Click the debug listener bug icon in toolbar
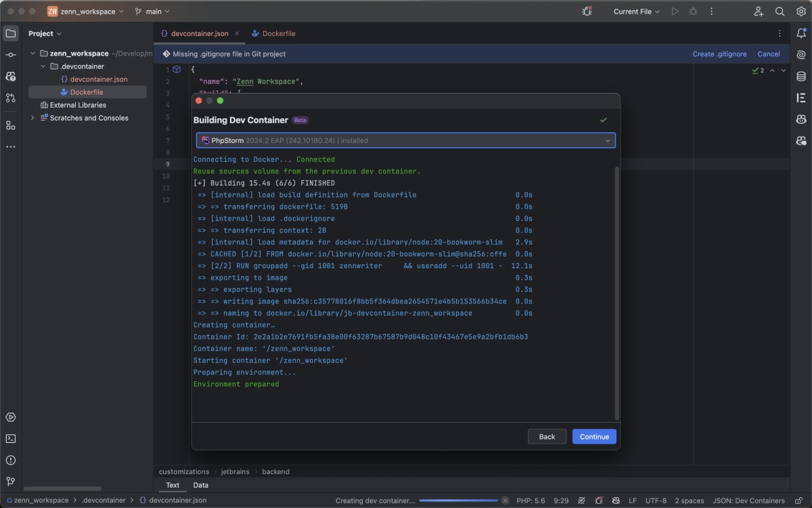The image size is (812, 508). click(587, 12)
